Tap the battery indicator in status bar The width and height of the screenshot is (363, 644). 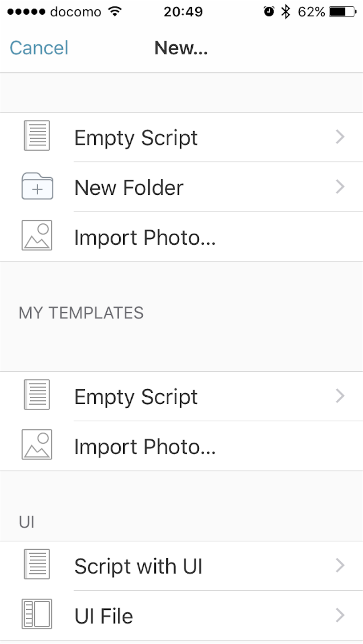point(342,12)
